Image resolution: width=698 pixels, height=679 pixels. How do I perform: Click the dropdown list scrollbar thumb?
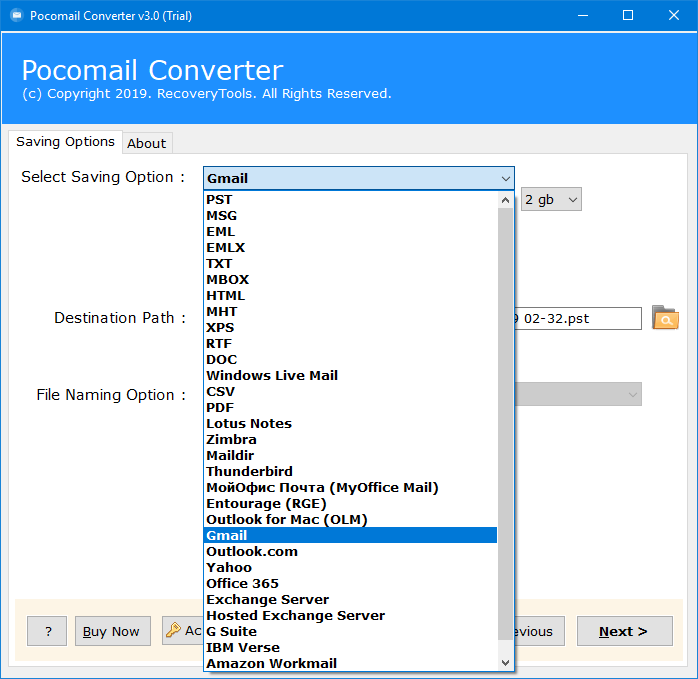point(505,424)
